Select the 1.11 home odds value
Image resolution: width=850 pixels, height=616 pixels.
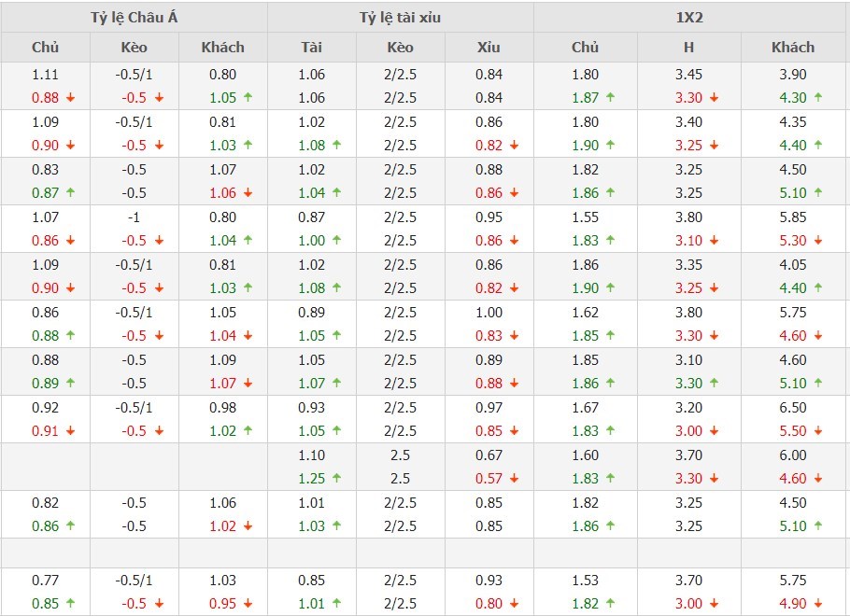click(45, 75)
